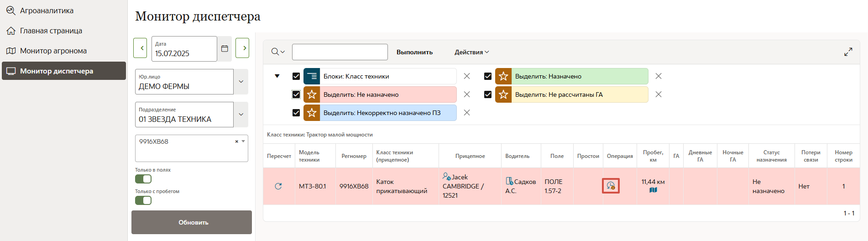This screenshot has height=241, width=868.
Task: Navigate to 'Монитор агронома'
Action: 53,51
